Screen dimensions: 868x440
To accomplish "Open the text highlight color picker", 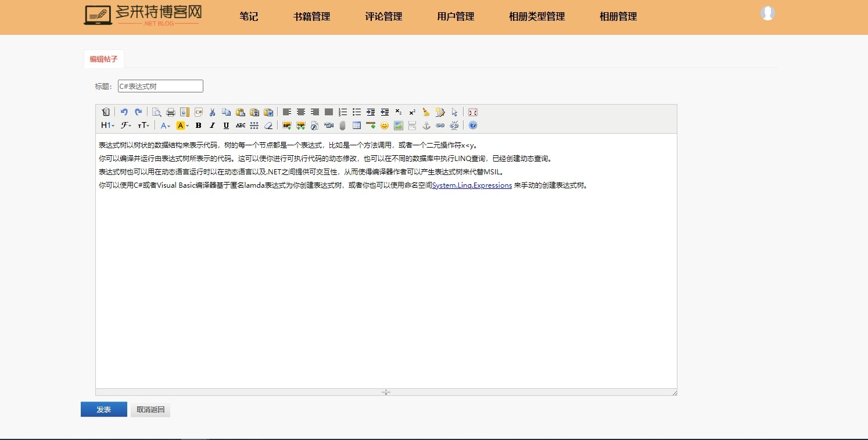I will [183, 126].
